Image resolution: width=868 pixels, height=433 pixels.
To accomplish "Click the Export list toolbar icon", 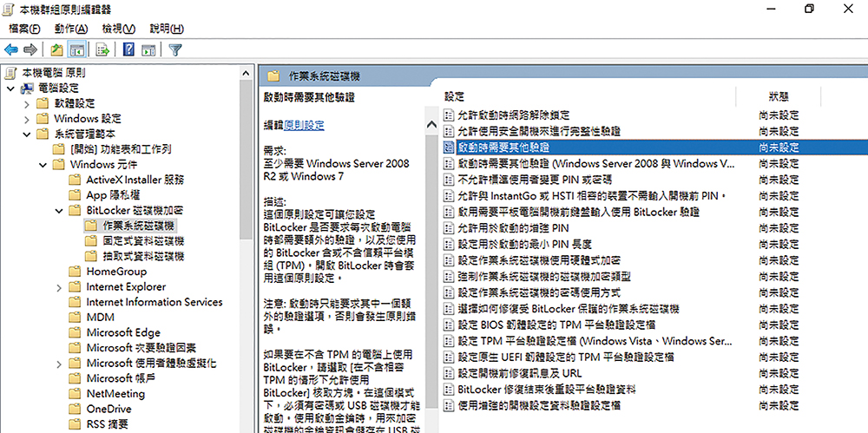I will click(102, 49).
